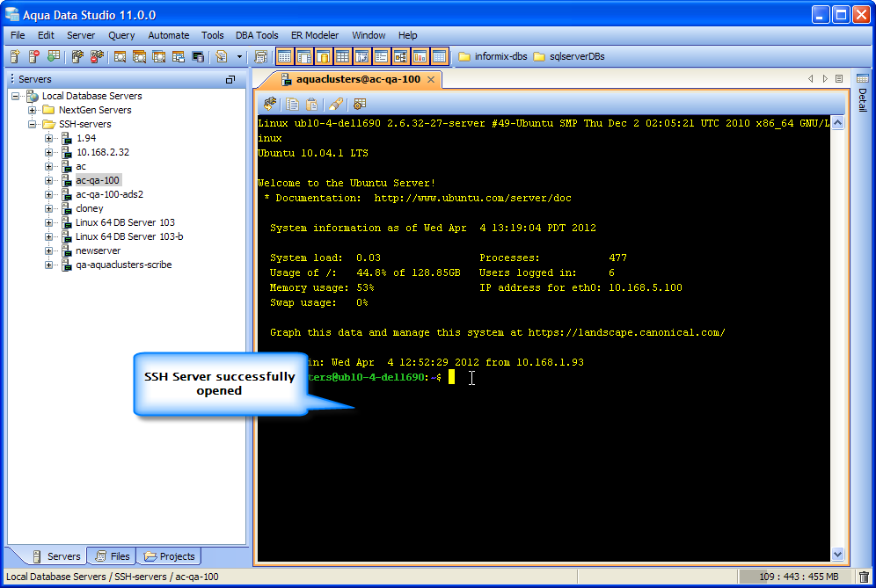876x588 pixels.
Task: Click the reconnect plug icon in terminal toolbar
Action: [x=270, y=104]
